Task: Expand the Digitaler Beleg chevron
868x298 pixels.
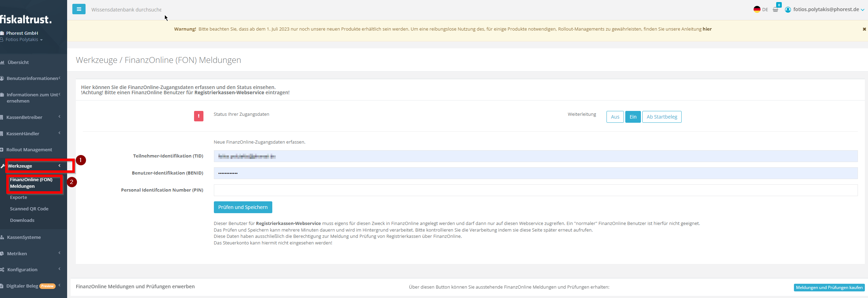Action: click(60, 285)
